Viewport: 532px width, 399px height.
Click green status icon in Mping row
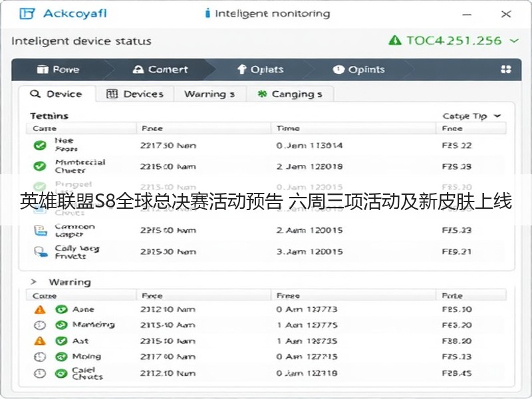(61, 356)
